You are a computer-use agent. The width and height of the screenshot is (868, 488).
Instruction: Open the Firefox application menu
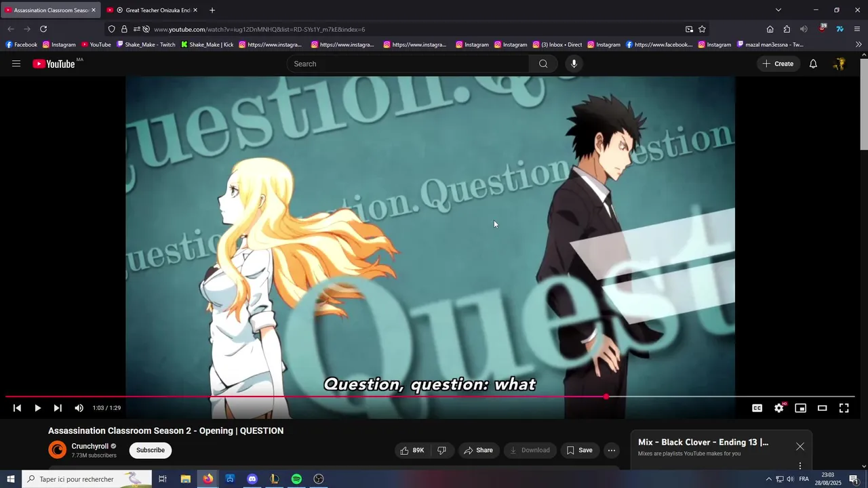click(x=856, y=29)
